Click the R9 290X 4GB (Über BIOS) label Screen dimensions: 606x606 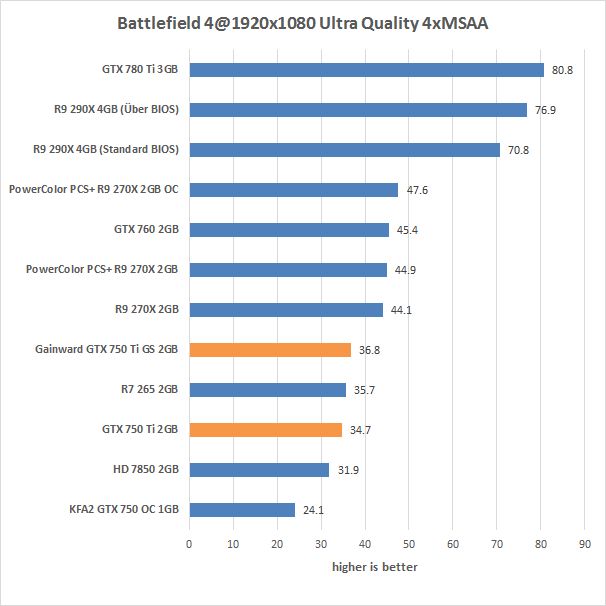pyautogui.click(x=114, y=110)
